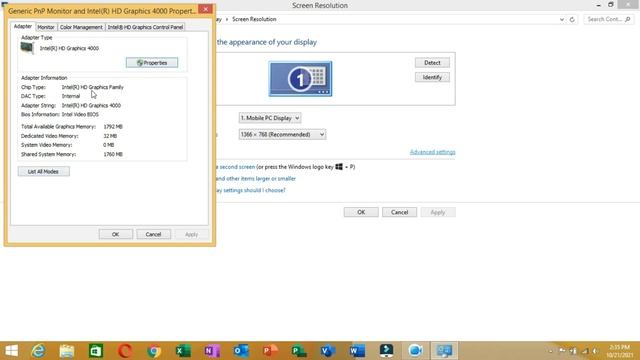Launch Internet Explorer from the taskbar

[x=39, y=351]
